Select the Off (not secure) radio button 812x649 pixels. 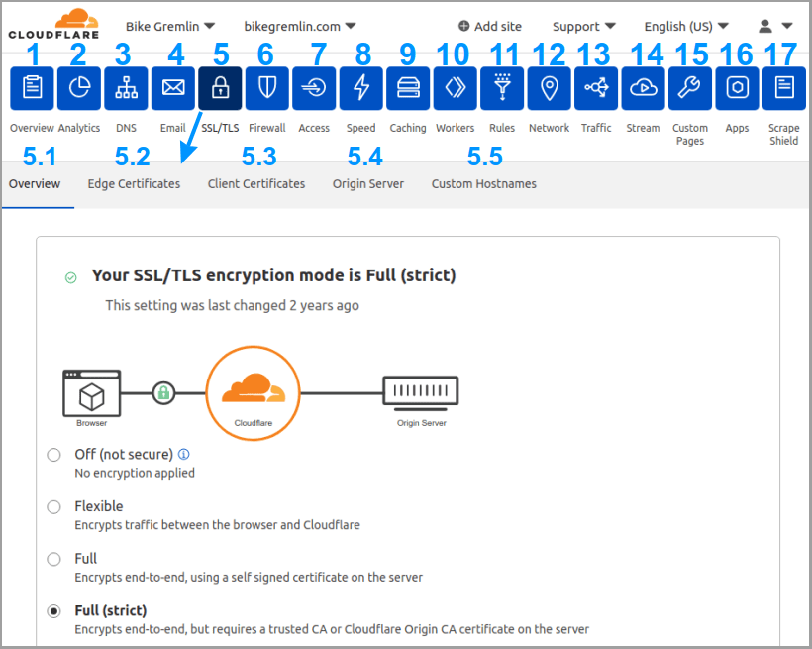coord(53,455)
